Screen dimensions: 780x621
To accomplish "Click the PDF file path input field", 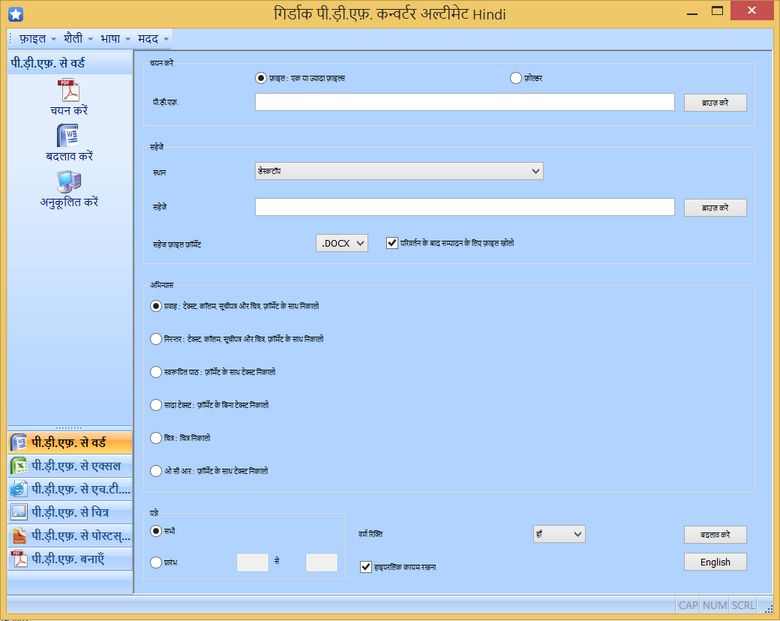I will [465, 103].
